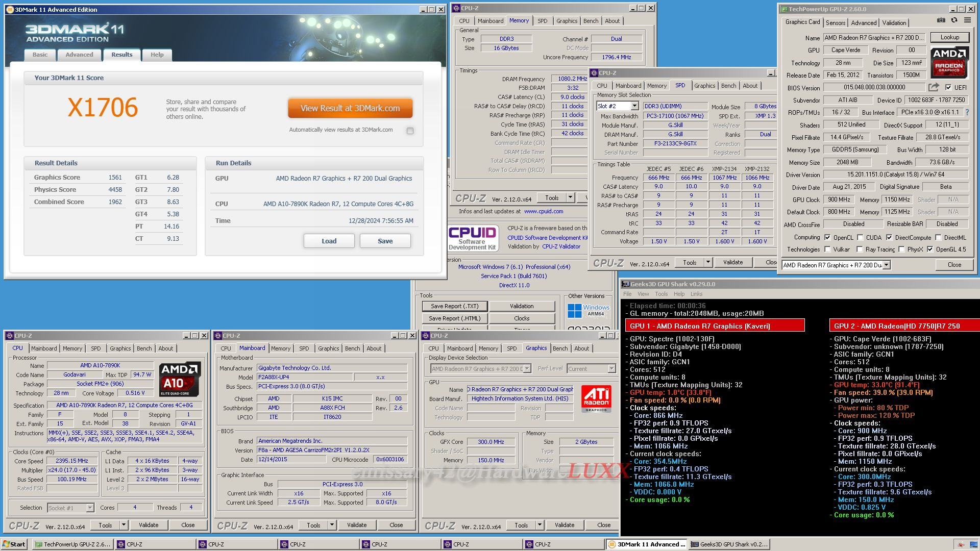This screenshot has height=551, width=980.
Task: Expand the Display Device Selection dropdown
Action: [527, 369]
